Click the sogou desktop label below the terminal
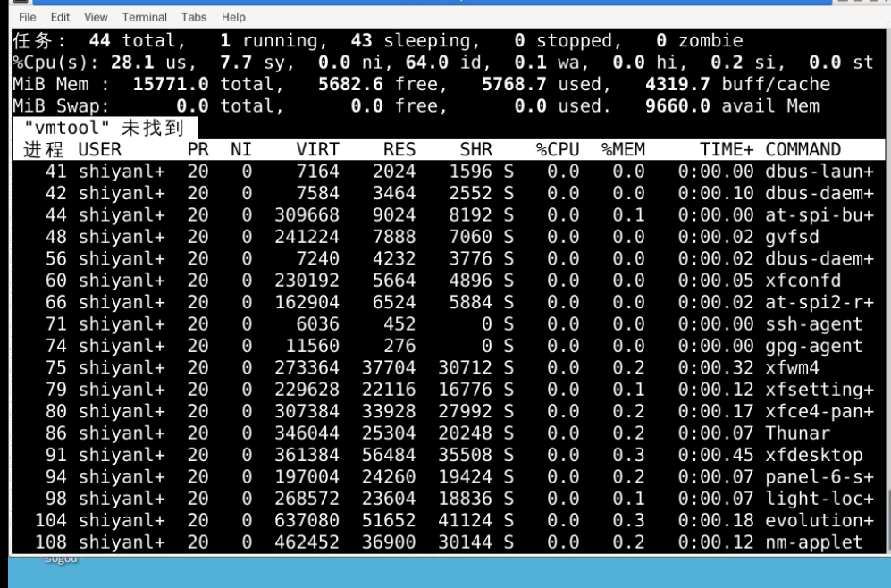891x588 pixels. tap(62, 559)
